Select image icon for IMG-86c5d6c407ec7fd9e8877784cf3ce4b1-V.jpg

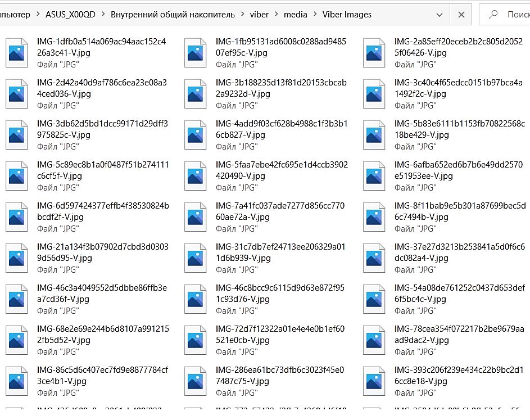[16, 381]
